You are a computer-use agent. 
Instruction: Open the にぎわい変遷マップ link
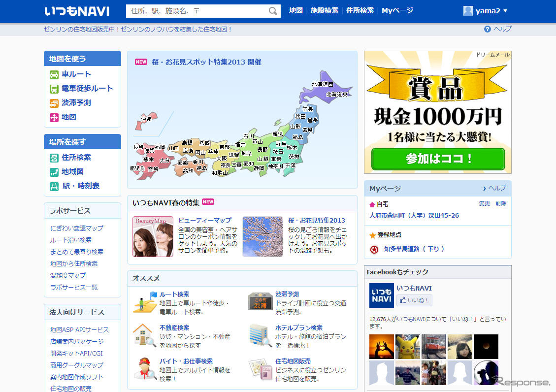(x=77, y=229)
